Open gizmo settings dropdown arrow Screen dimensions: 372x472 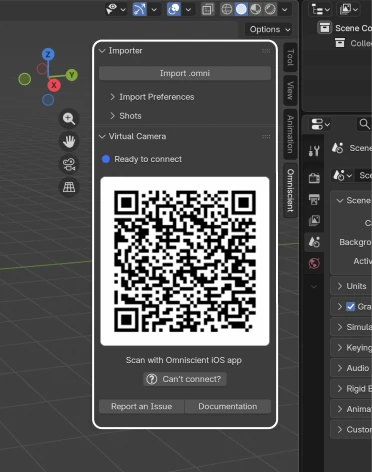coord(154,9)
